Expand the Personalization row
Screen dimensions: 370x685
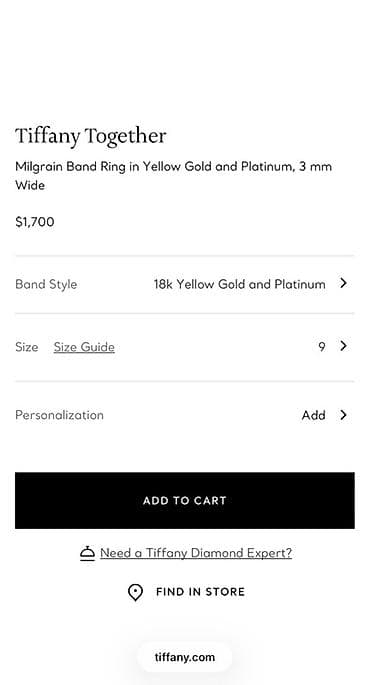coord(185,415)
